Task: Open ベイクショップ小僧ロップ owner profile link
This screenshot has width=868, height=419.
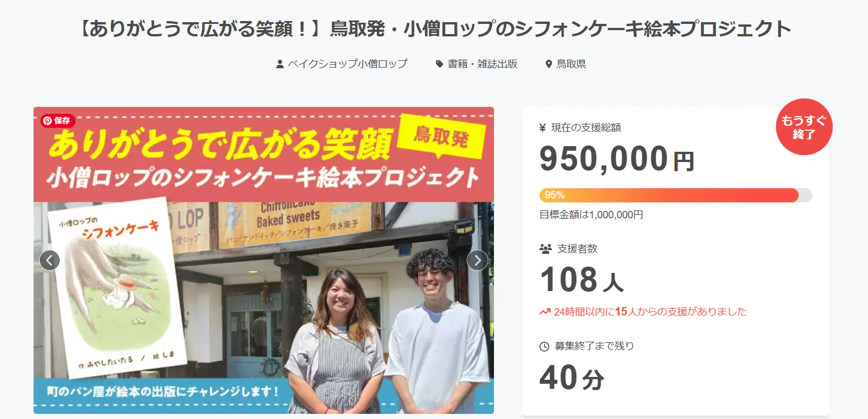Action: [347, 64]
